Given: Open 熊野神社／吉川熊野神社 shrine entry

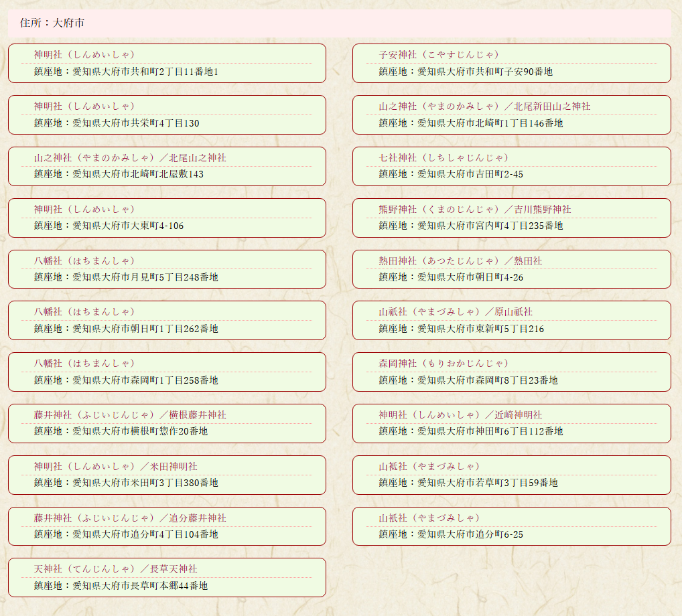Looking at the screenshot, I should tap(474, 210).
